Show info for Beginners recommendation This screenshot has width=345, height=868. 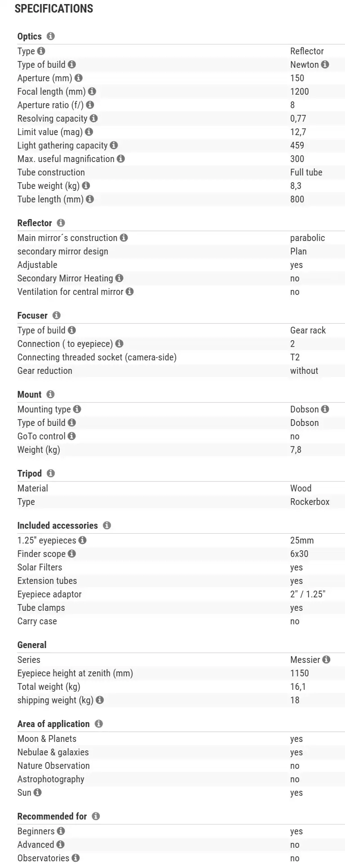[61, 831]
